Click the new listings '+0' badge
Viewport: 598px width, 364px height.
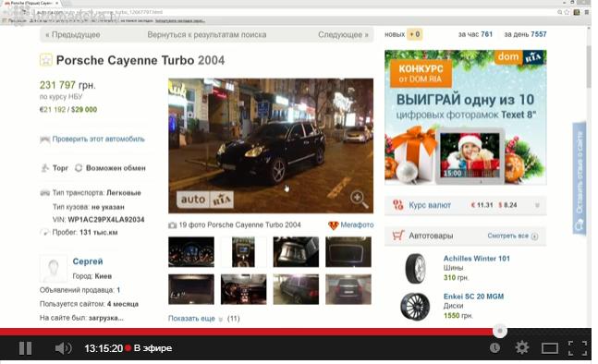pyautogui.click(x=415, y=34)
